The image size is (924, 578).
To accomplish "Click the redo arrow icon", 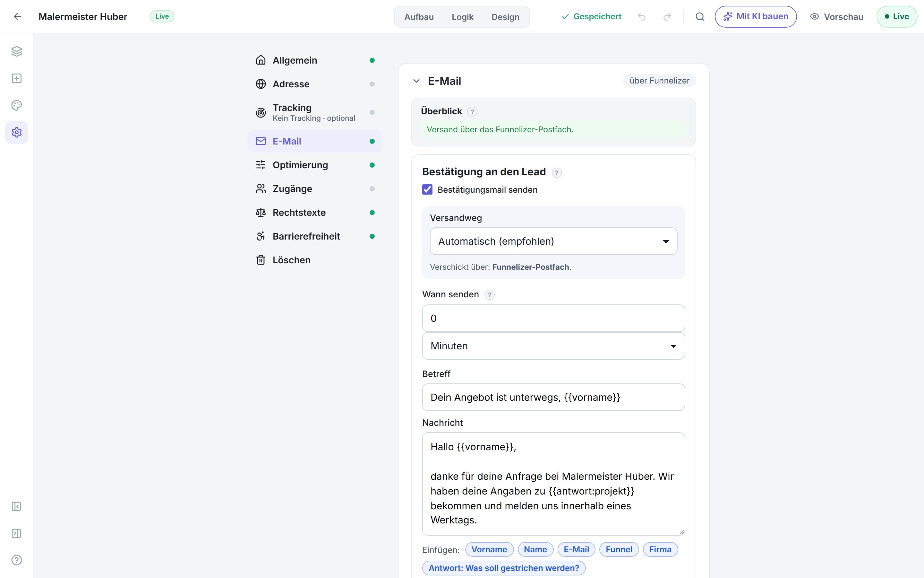I will click(x=667, y=16).
